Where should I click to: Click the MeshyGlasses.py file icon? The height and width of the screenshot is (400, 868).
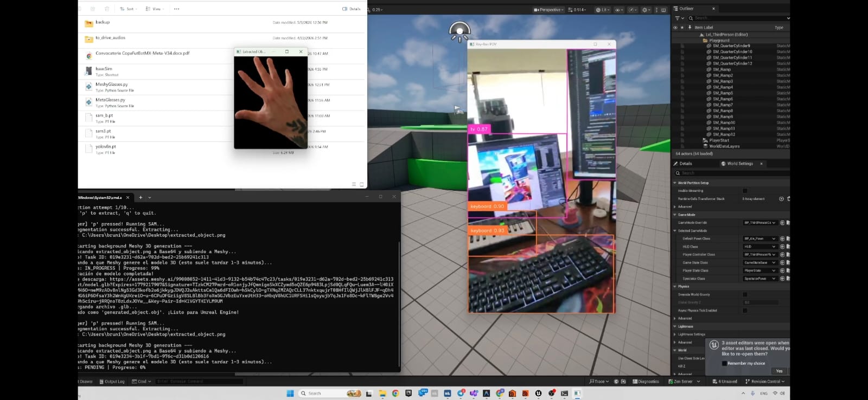coord(88,86)
